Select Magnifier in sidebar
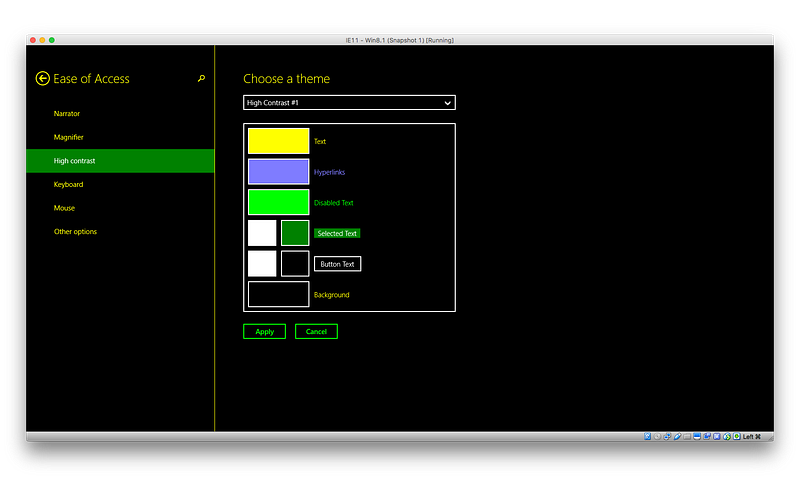This screenshot has height=479, width=800. point(68,137)
